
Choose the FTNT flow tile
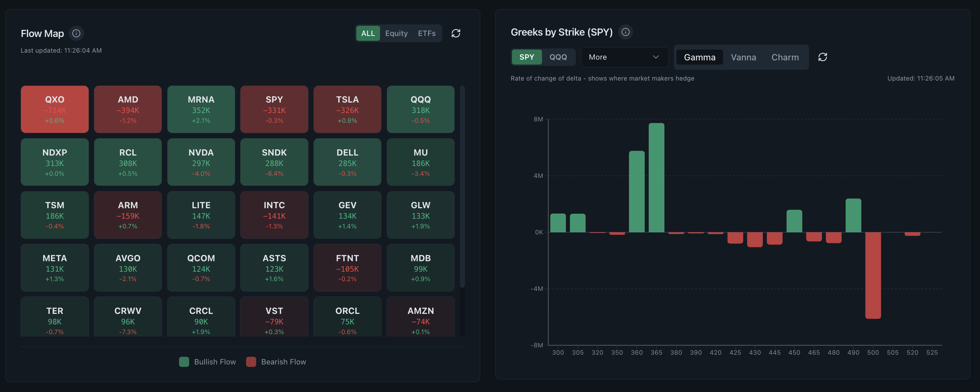point(347,268)
